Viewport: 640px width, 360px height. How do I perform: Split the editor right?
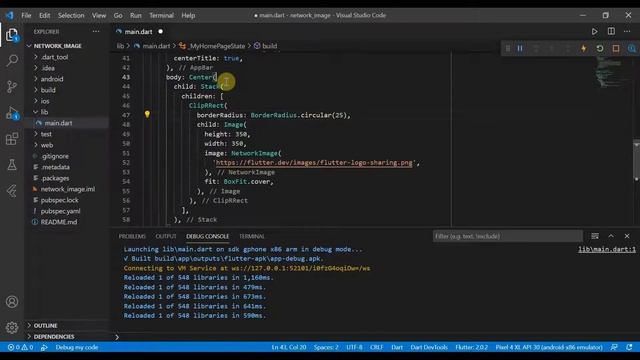click(x=611, y=31)
